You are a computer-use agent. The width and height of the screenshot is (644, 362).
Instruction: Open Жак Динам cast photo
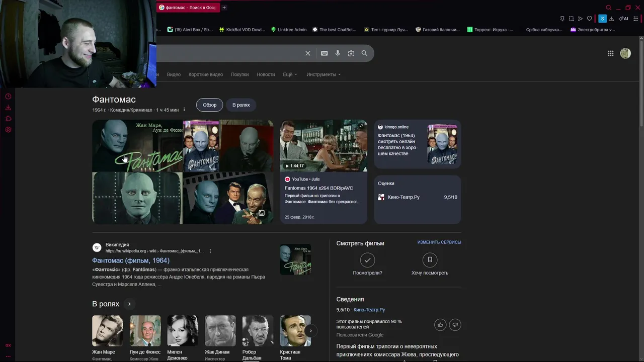click(x=220, y=331)
